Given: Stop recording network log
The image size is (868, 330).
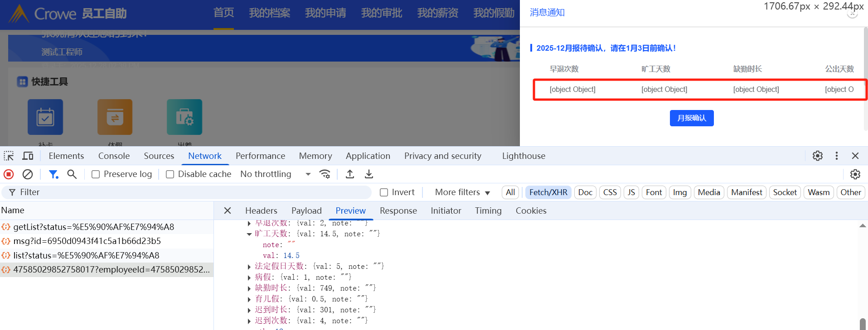Looking at the screenshot, I should (9, 174).
